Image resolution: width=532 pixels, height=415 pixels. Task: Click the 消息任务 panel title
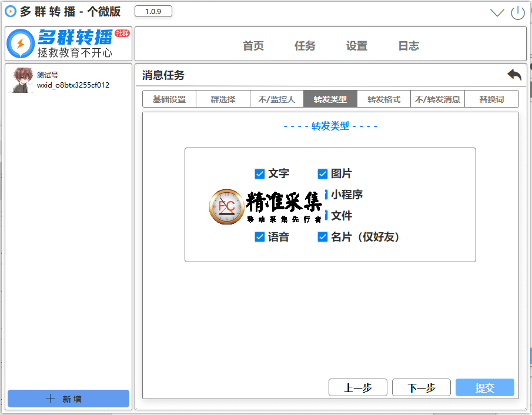point(163,75)
